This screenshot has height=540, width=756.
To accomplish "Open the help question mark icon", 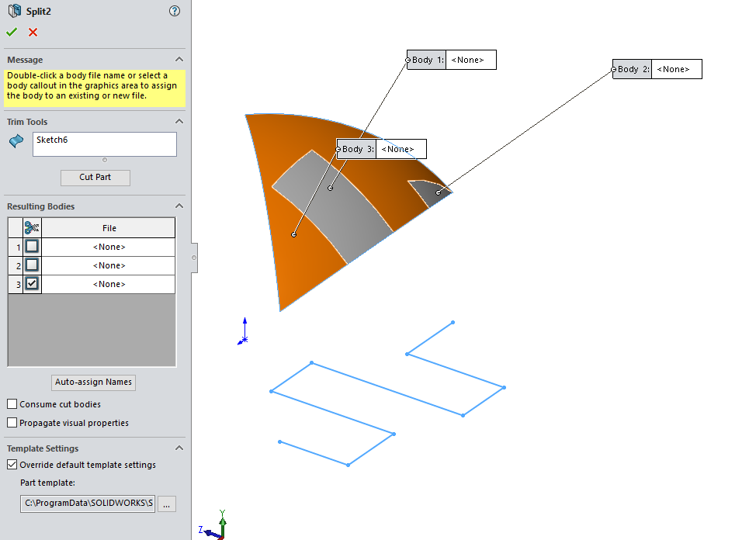I will (x=175, y=11).
